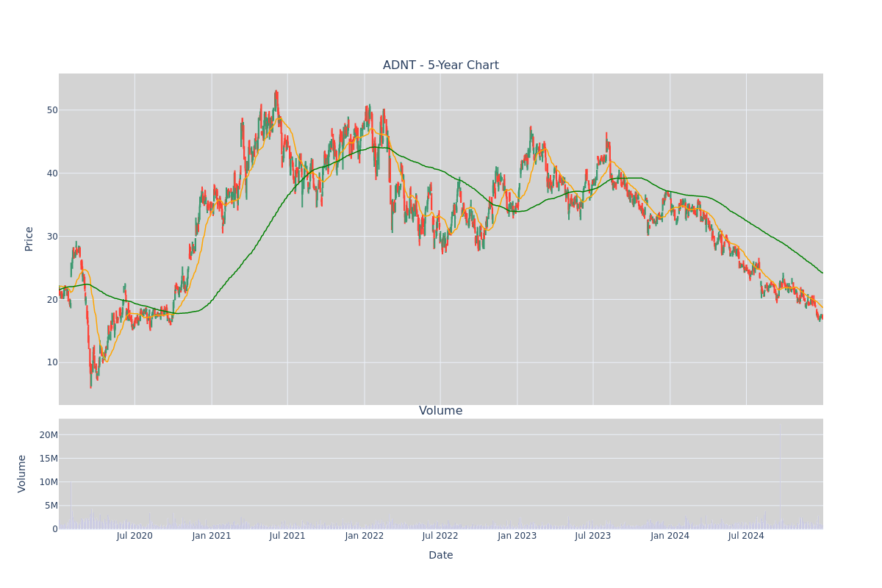Click the volume tick label '10M'
Image resolution: width=882 pixels, height=588 pixels.
click(49, 482)
